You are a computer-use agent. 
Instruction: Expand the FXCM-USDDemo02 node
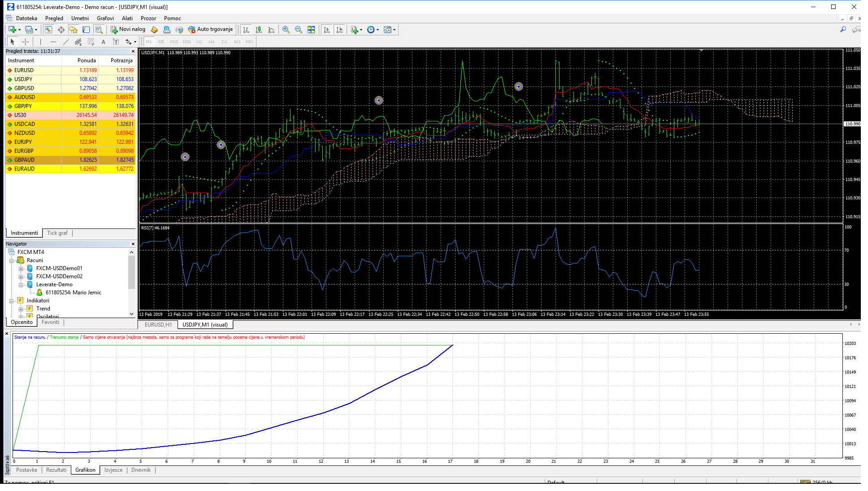pyautogui.click(x=21, y=277)
